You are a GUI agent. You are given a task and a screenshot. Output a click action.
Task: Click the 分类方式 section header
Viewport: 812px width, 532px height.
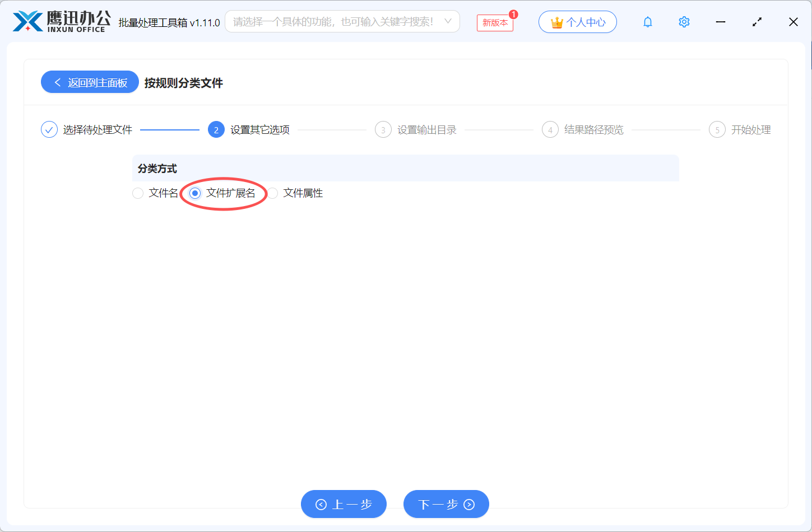406,168
